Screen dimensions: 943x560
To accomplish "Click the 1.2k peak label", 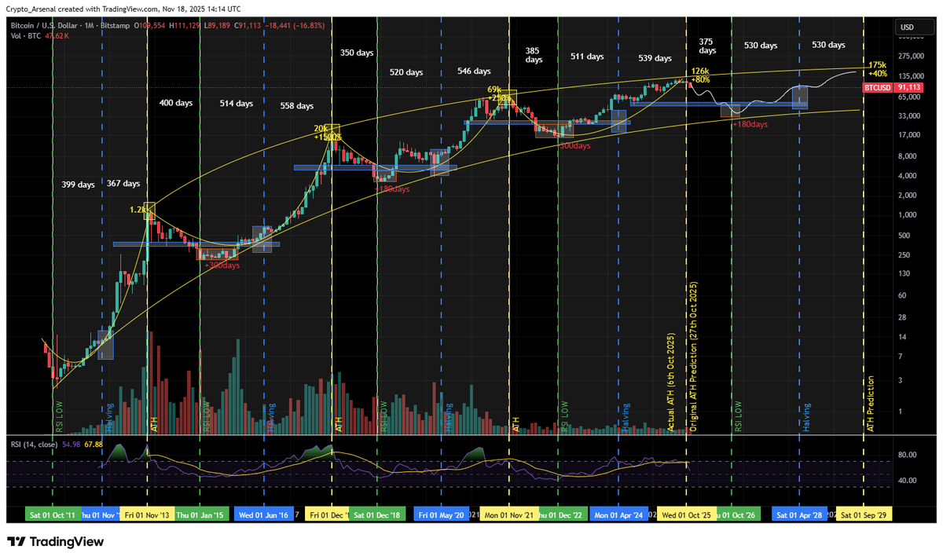I will click(x=138, y=210).
